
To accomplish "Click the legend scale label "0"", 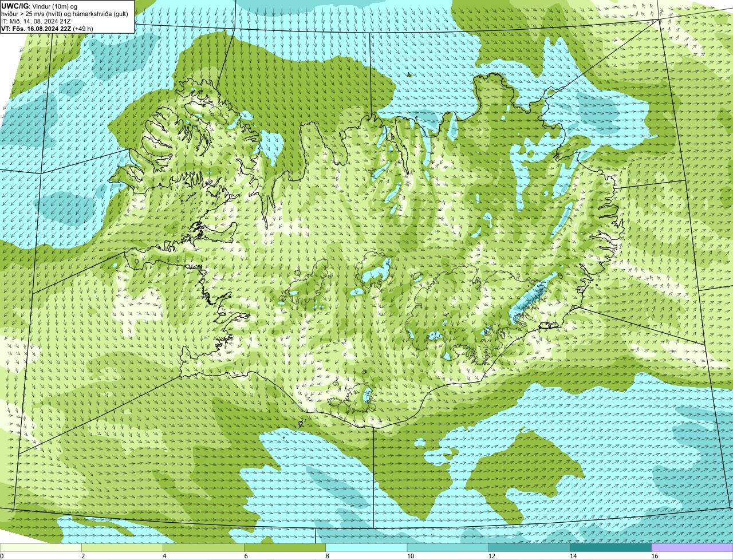I will click(x=2, y=556).
